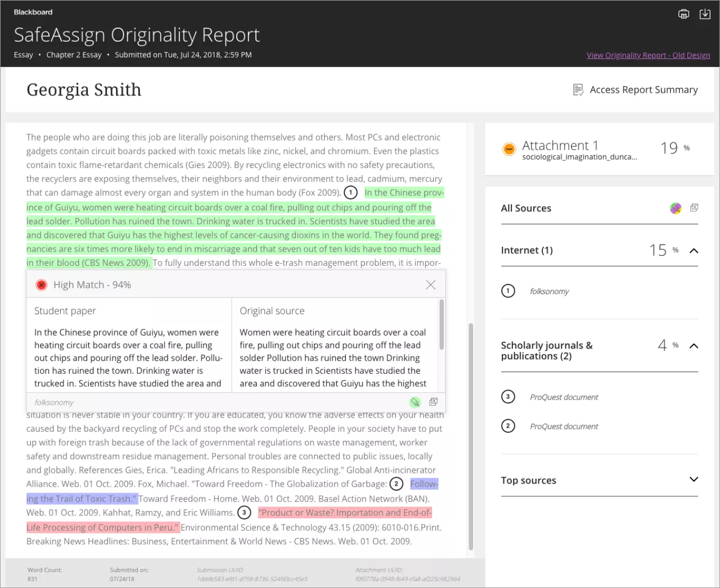Screen dimensions: 720x588
Task: Collapse the Scholarly journals & publications section
Action: (x=694, y=346)
